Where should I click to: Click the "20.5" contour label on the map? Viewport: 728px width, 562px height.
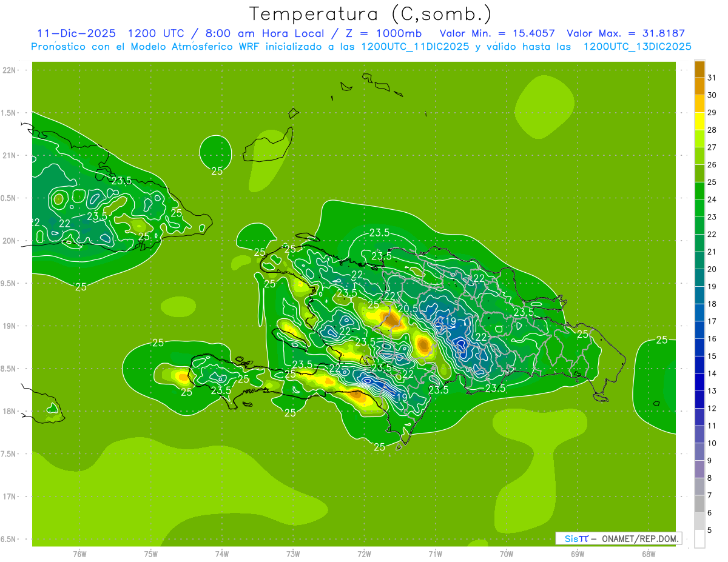[408, 308]
